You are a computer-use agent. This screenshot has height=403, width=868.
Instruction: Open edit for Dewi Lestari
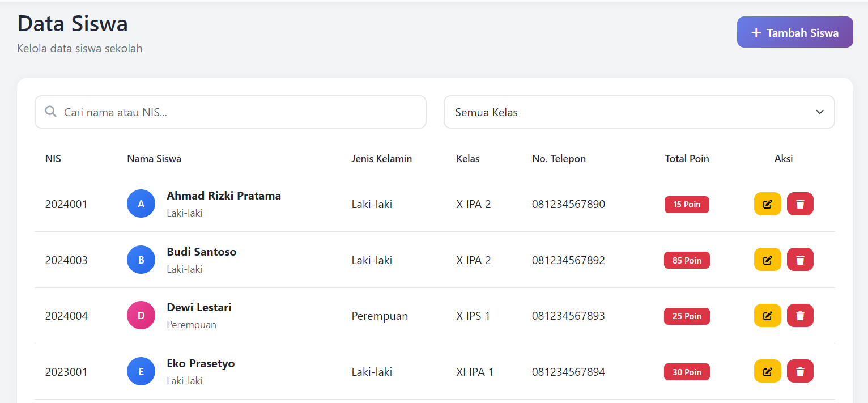[x=767, y=316]
